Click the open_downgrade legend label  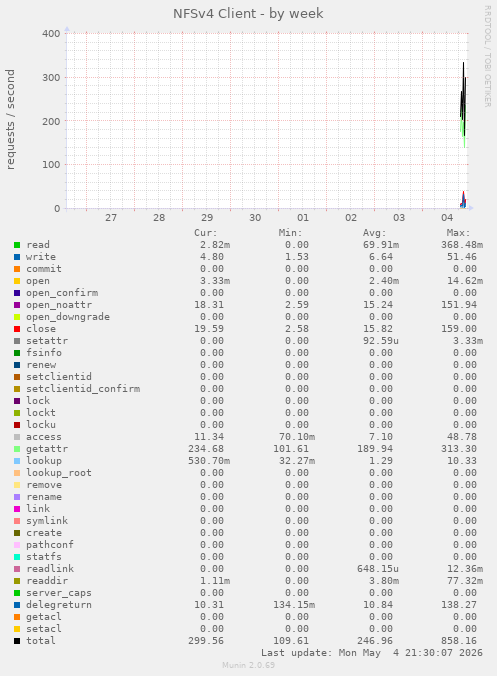[x=68, y=317]
